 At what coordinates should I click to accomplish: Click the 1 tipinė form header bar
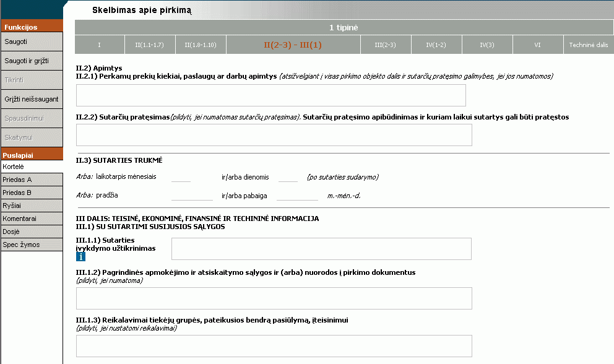point(344,27)
